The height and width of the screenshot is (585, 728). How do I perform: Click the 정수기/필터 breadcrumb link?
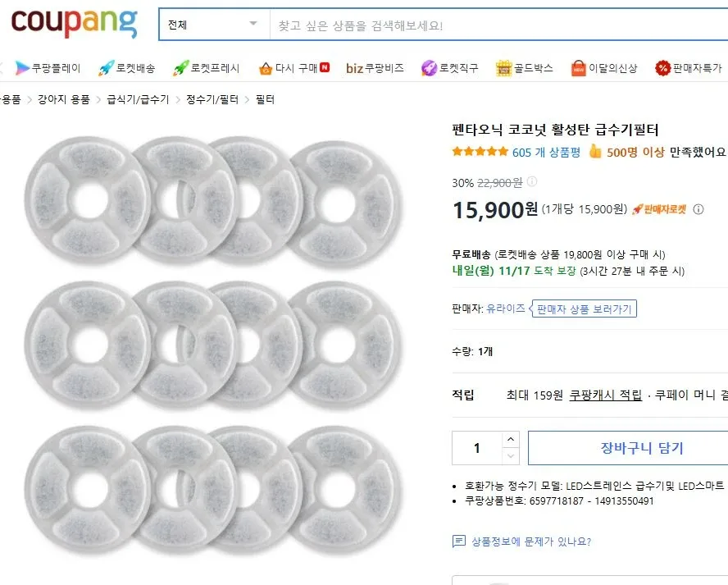pos(212,99)
